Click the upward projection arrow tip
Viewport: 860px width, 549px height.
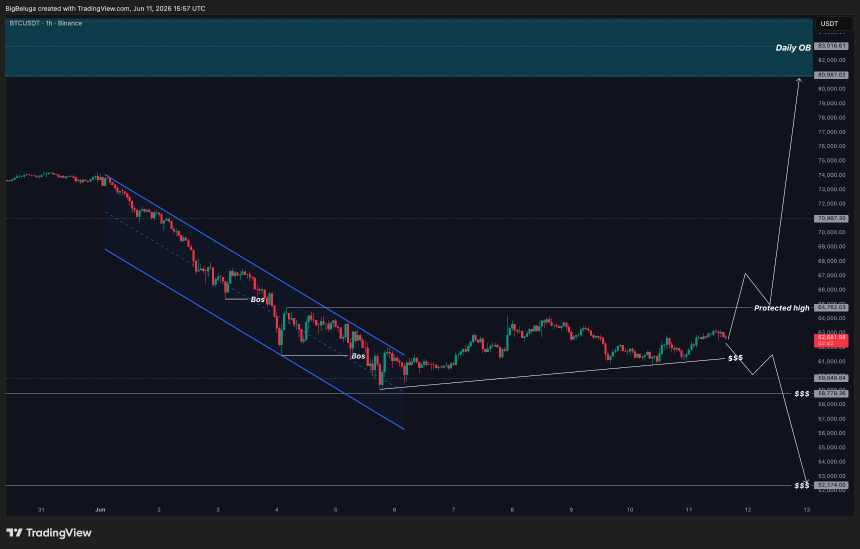pyautogui.click(x=799, y=80)
